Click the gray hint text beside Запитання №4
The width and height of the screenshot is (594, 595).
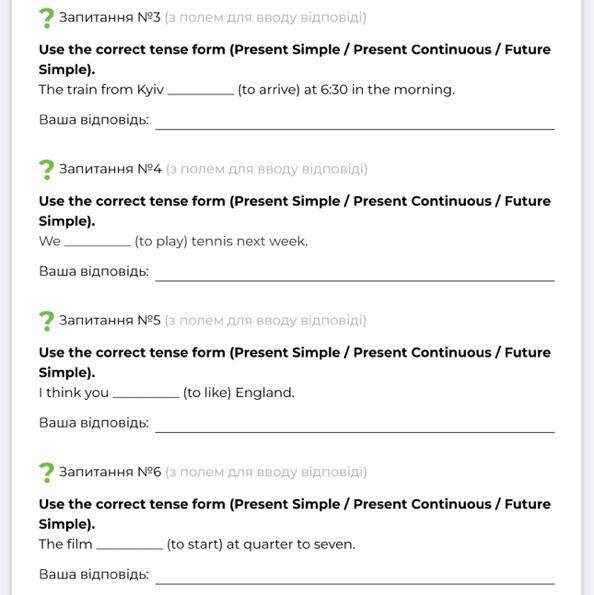click(x=267, y=169)
